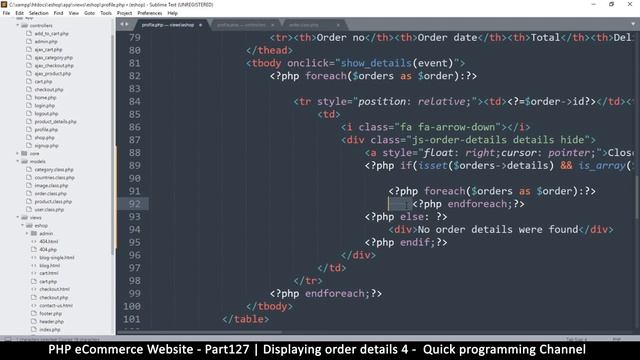Screen dimensions: 640x360
Task: Open countries.class.php file
Action: tap(55, 178)
